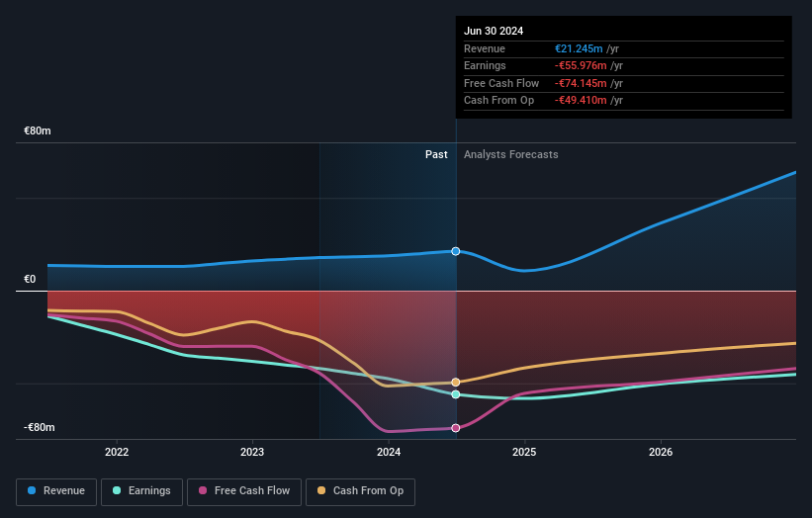Click the -€49.410m cash from op value

click(x=581, y=101)
